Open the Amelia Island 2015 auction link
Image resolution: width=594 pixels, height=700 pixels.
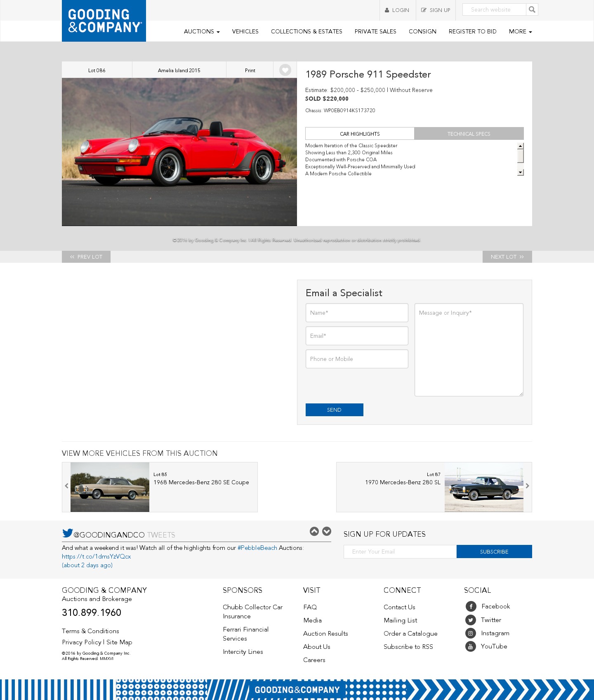tap(179, 70)
